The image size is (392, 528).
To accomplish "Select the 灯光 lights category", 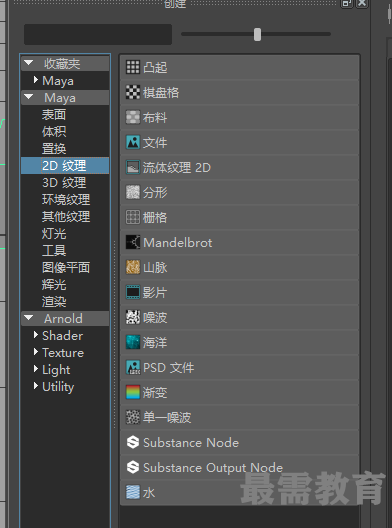I will [x=54, y=233].
